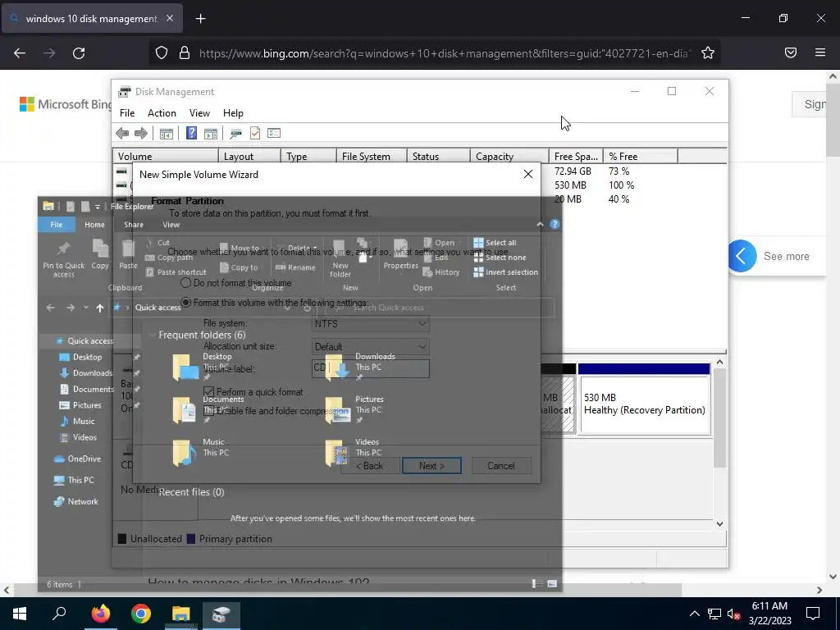The height and width of the screenshot is (630, 840).
Task: Select 'Format this volume with the following settings'
Action: (x=275, y=303)
